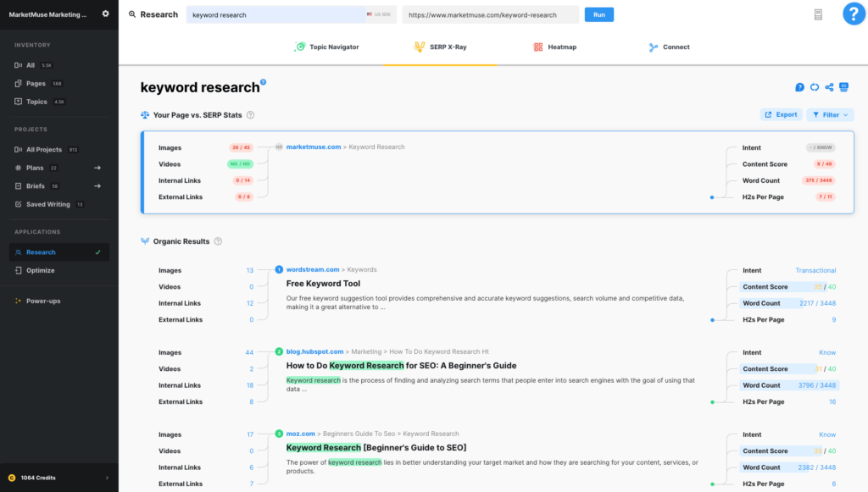Expand the credits panel with its chevron

point(107,478)
